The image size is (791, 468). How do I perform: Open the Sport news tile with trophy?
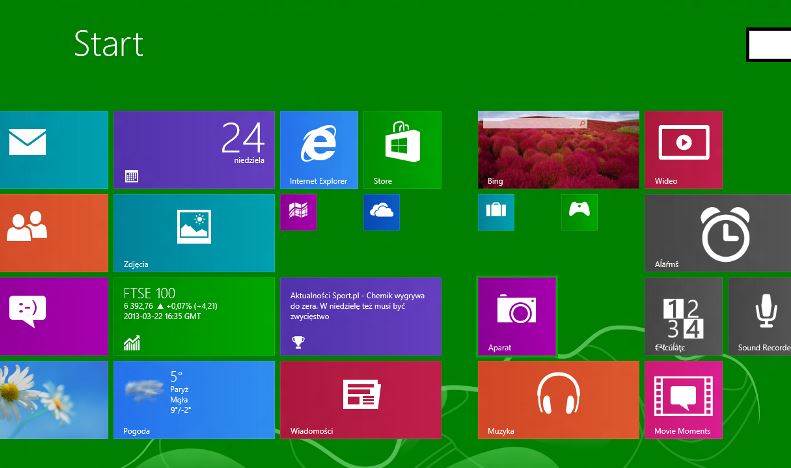coord(361,316)
